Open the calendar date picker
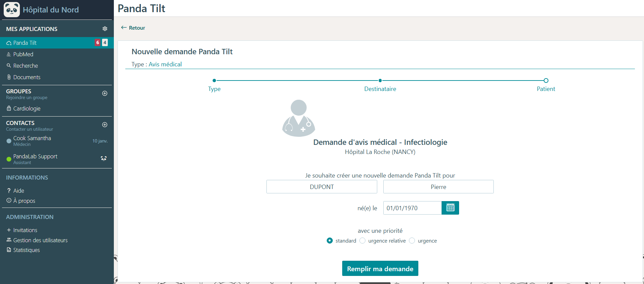Screen dimensions: 644x284 pos(450,208)
